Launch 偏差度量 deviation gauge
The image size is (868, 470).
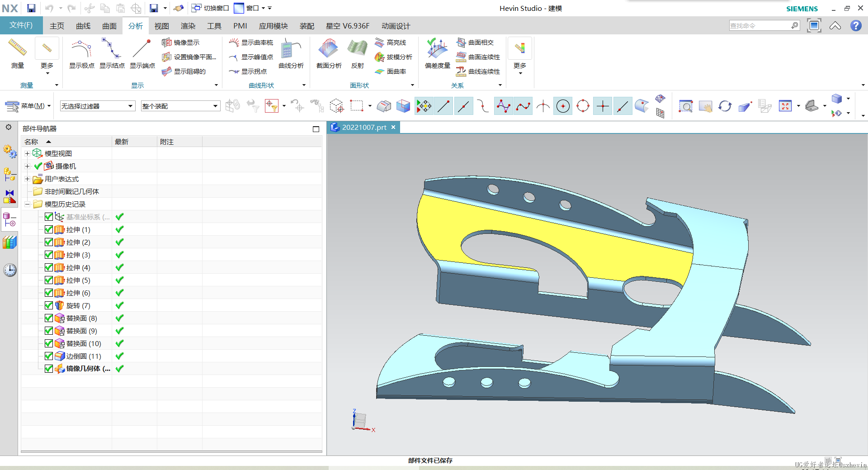[438, 53]
